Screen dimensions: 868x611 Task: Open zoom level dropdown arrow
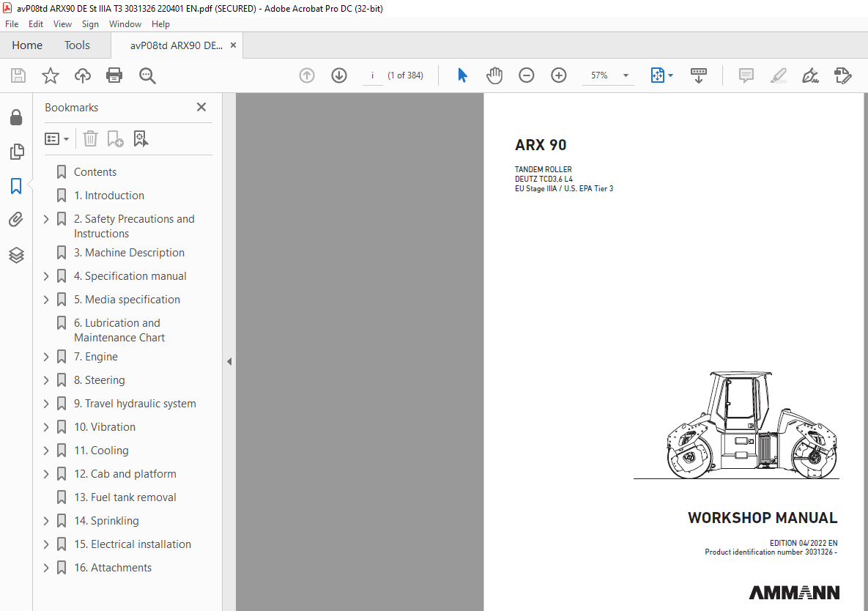626,75
